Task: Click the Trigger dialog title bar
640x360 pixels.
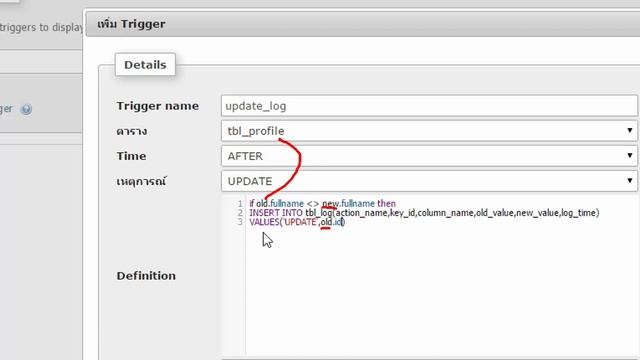Action: (363, 24)
